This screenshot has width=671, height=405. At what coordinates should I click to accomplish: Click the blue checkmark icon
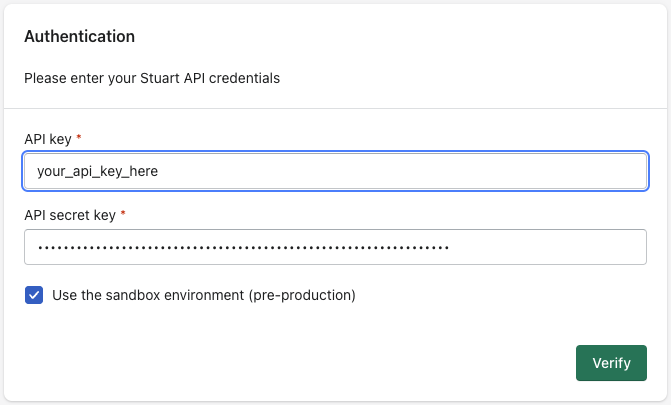34,295
